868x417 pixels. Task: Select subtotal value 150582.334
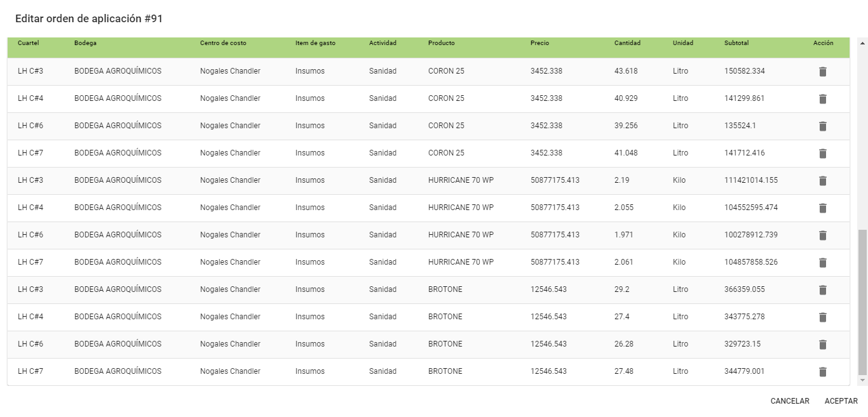pyautogui.click(x=745, y=71)
